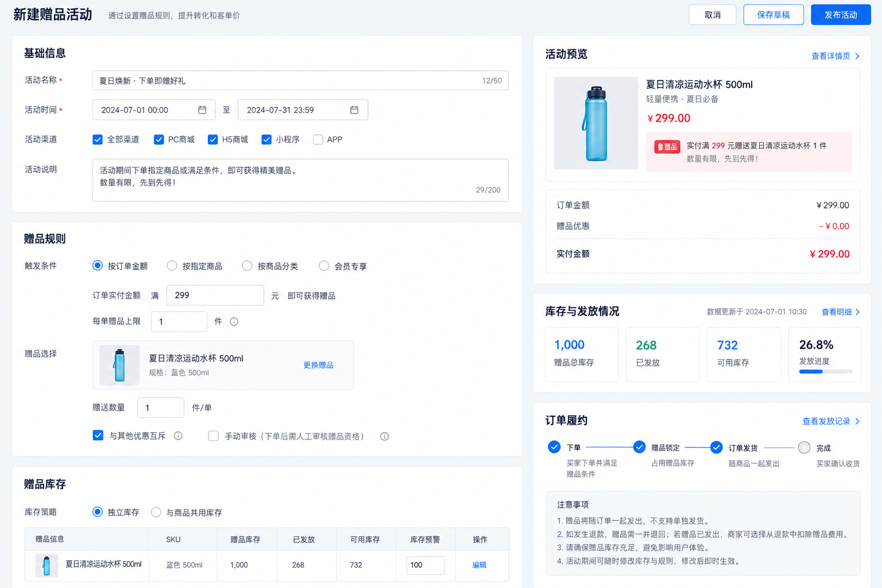Click 数据更新于 2024-07-01 10:30 timestamp

pyautogui.click(x=757, y=312)
